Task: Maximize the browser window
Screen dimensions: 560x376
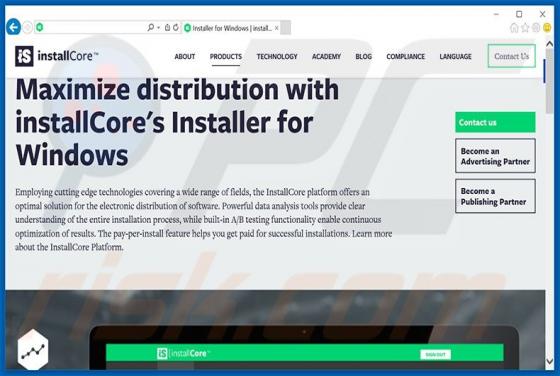Action: [x=519, y=14]
